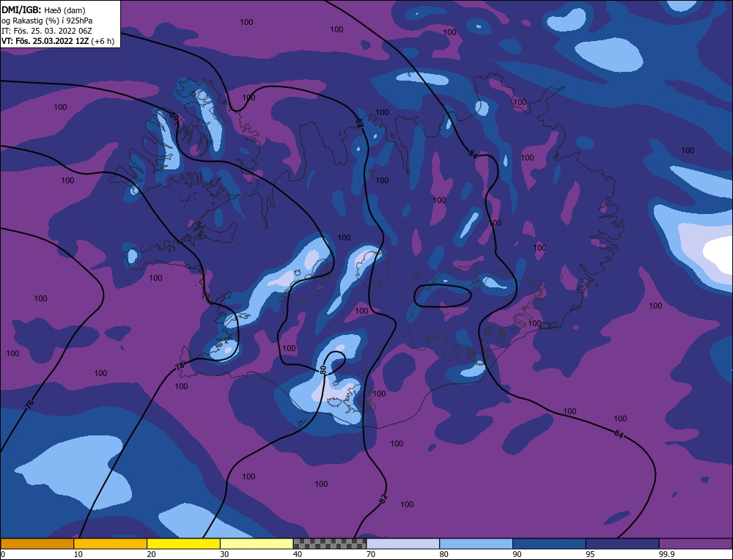Click the "og Rakastig (%) í 925hPa" line

[47, 21]
